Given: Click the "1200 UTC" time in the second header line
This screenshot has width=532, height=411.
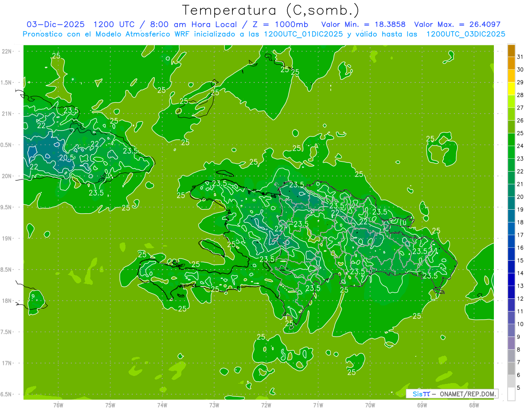Looking at the screenshot, I should (114, 24).
